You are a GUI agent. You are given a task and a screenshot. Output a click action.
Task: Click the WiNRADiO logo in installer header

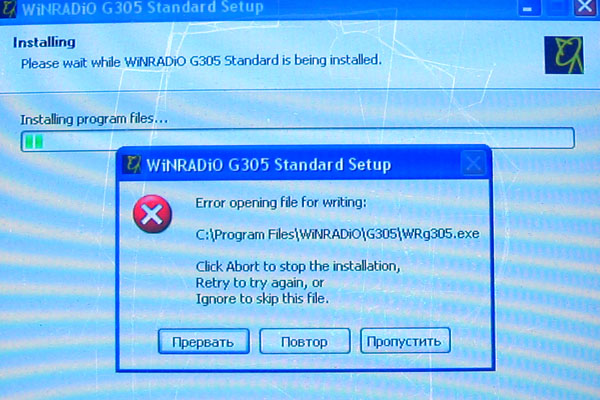coord(564,55)
